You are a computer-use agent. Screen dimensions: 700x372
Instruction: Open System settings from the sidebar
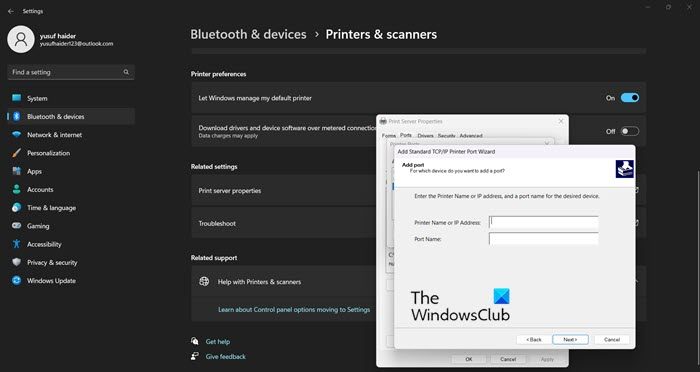tap(71, 98)
